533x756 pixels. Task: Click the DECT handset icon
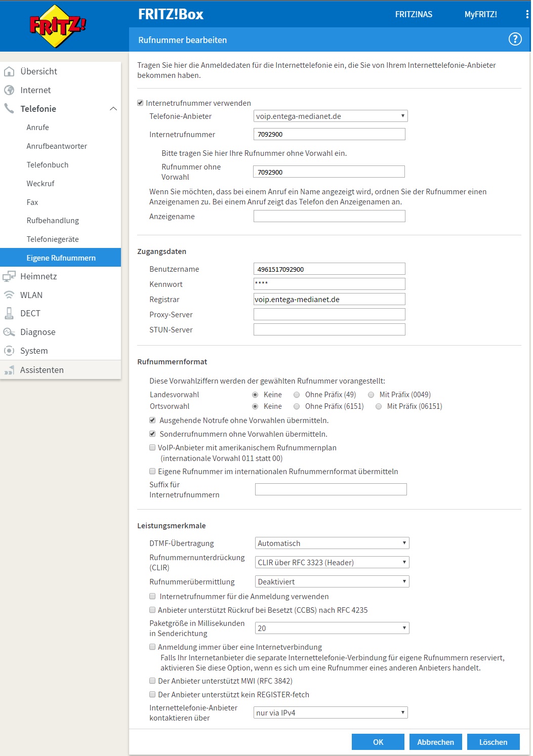click(x=9, y=313)
